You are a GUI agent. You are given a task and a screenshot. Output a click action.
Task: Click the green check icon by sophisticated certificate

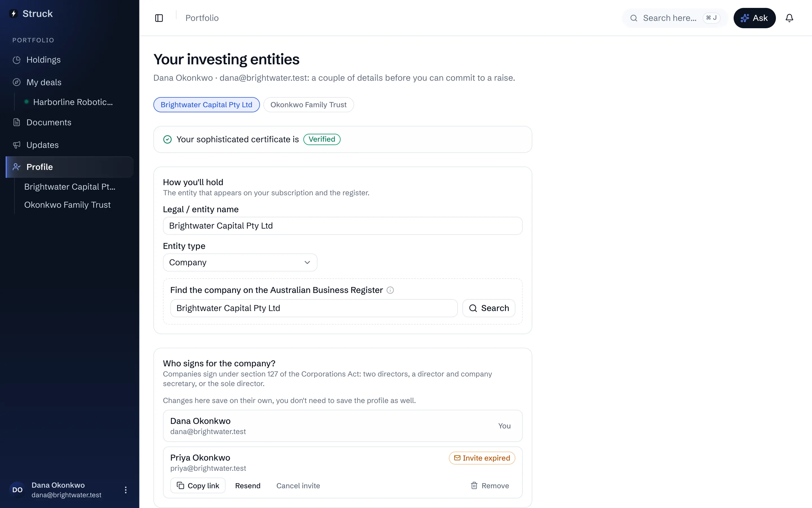(x=167, y=139)
